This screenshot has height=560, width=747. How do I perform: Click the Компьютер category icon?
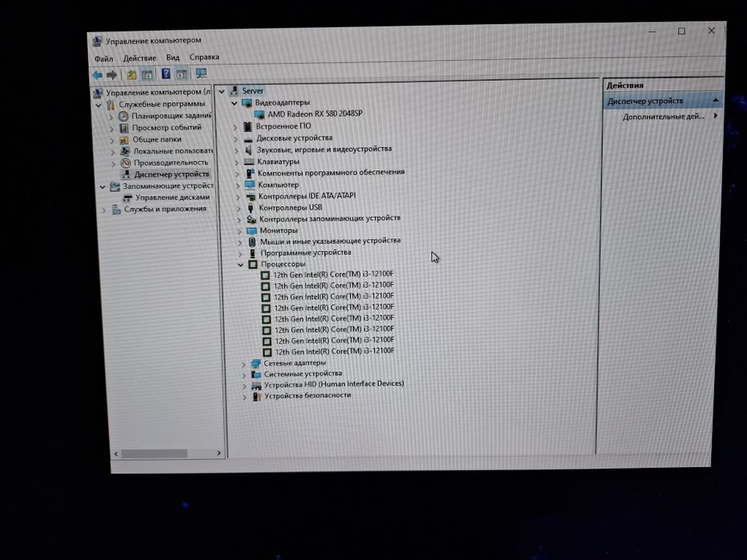point(250,185)
